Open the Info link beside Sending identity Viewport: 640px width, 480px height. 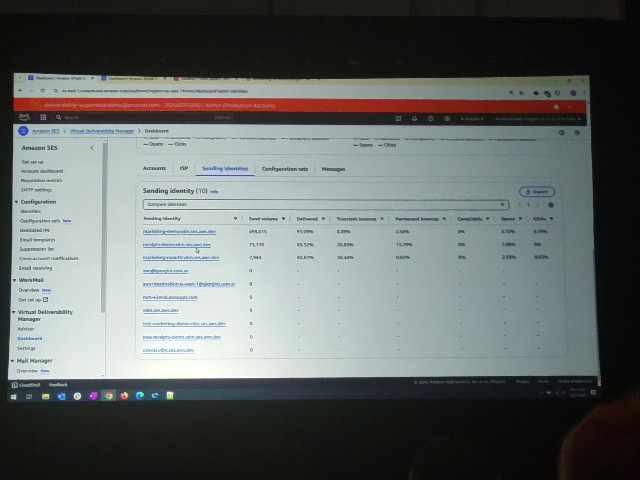[214, 191]
